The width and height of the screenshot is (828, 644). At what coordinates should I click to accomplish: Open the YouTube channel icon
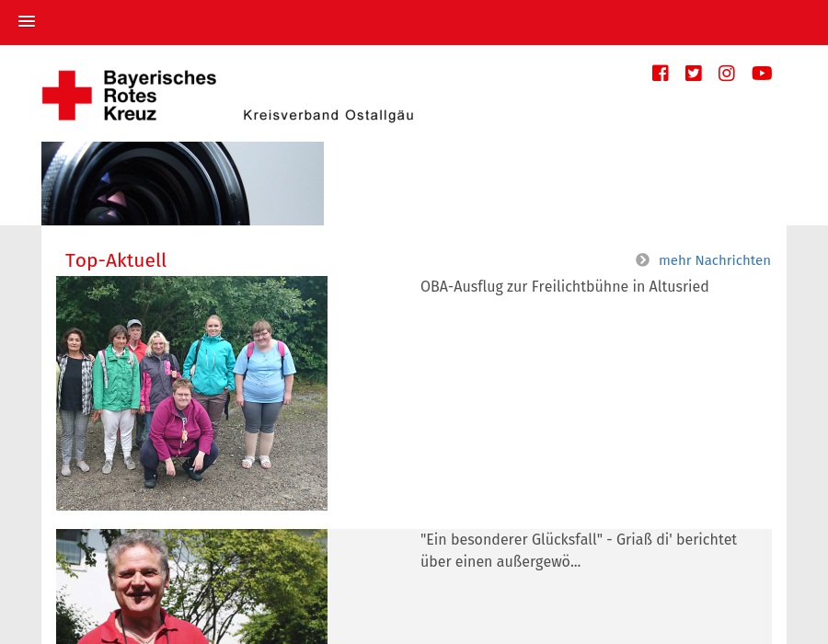[762, 73]
